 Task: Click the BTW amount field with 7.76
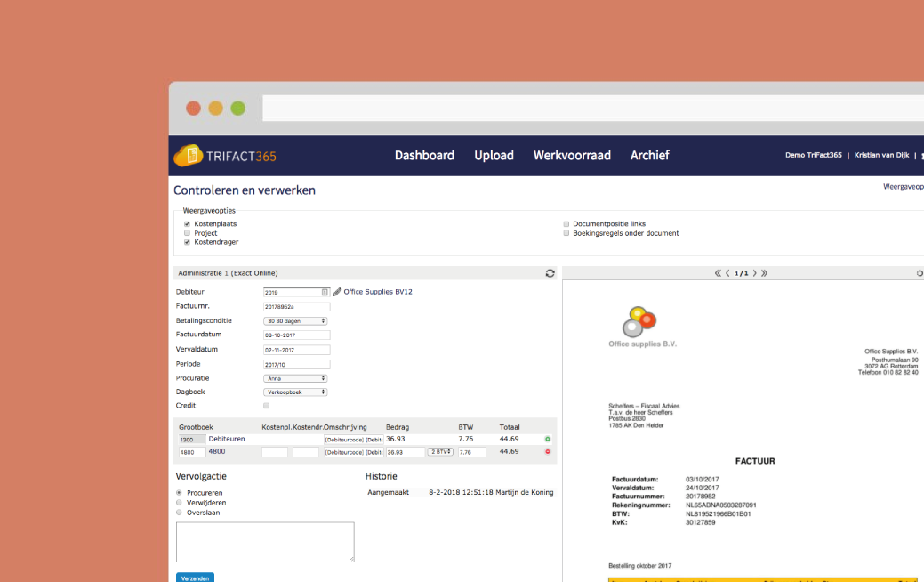point(472,452)
